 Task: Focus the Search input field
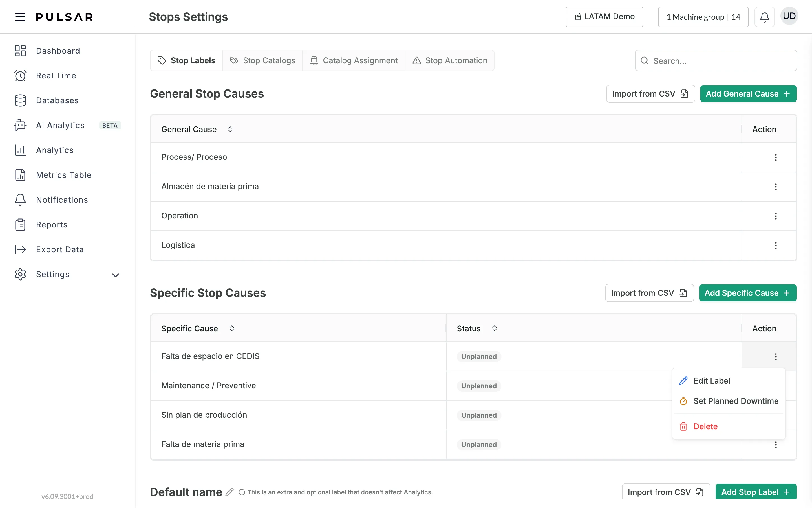tap(716, 60)
